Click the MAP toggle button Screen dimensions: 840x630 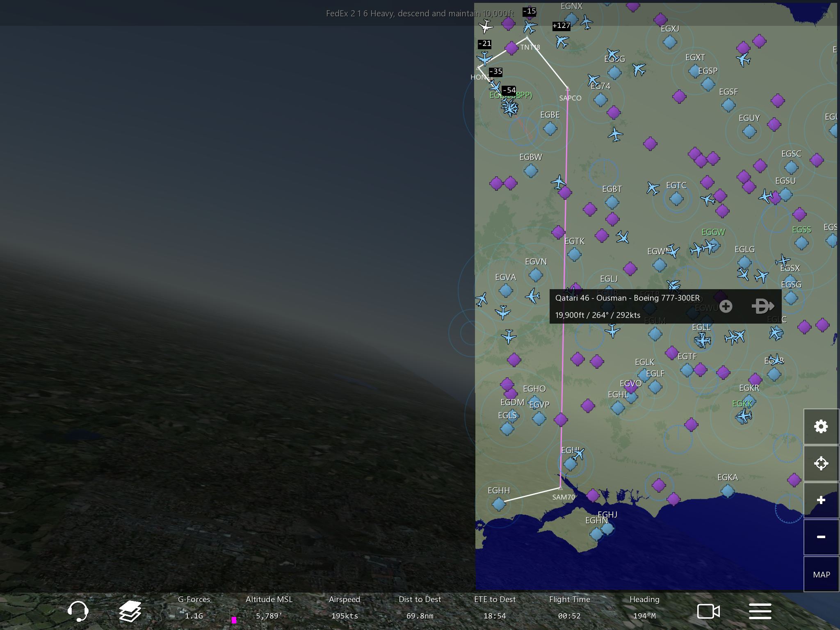821,575
